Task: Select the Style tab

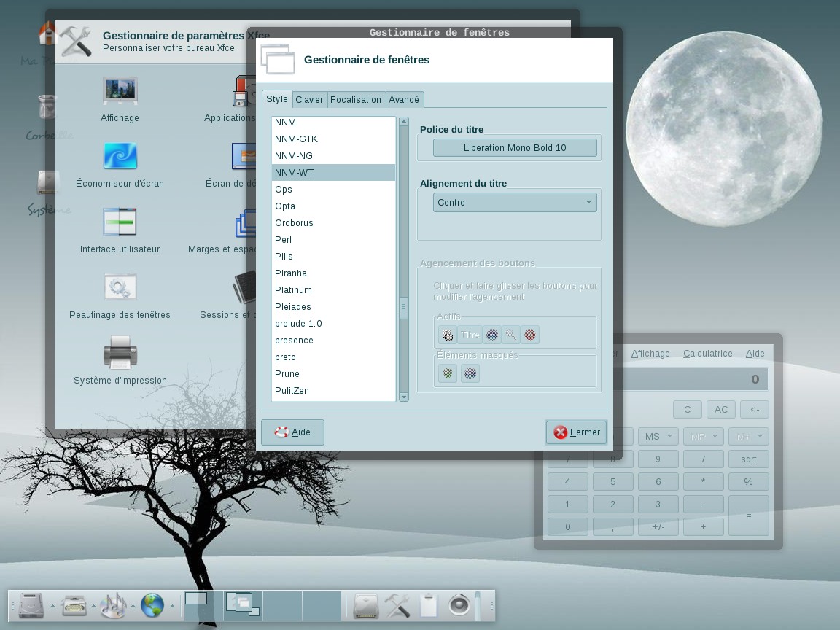Action: 277,99
